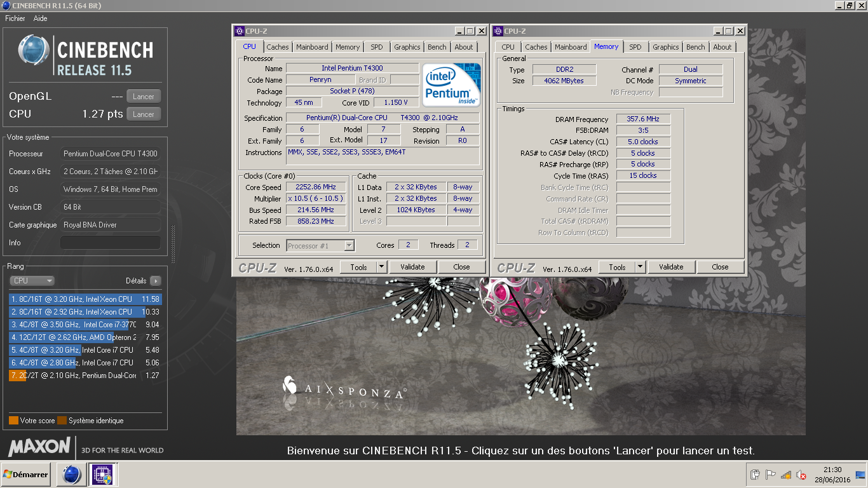The width and height of the screenshot is (868, 488).
Task: Switch to Bench tab in left CPU-Z
Action: pos(437,47)
